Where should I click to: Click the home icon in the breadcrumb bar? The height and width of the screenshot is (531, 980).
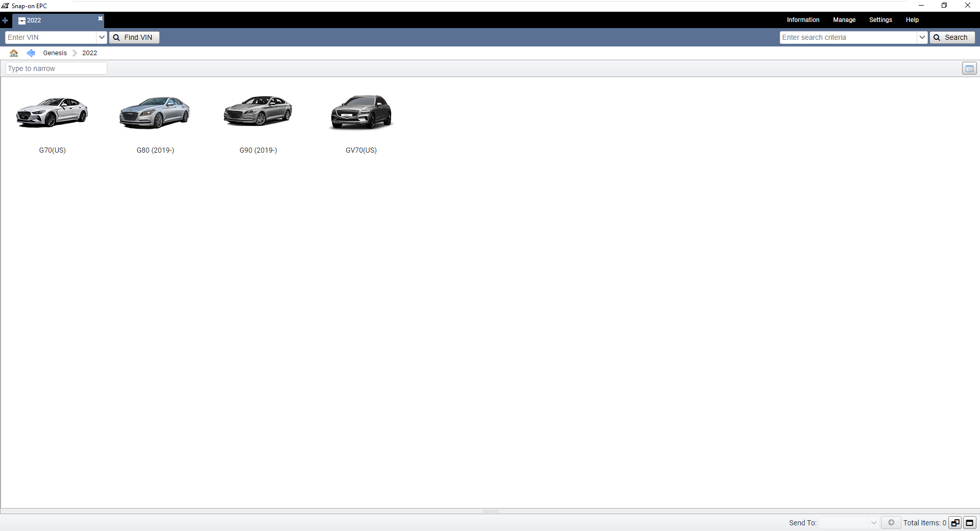tap(13, 53)
